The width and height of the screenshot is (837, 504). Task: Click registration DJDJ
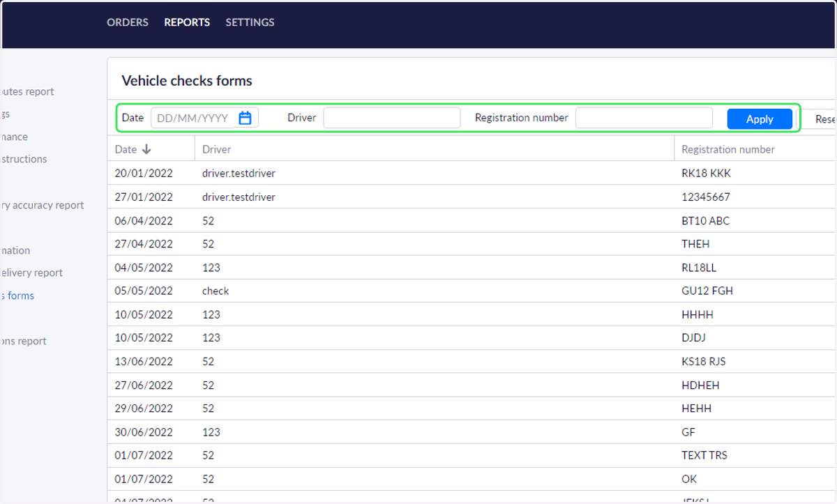pos(694,337)
